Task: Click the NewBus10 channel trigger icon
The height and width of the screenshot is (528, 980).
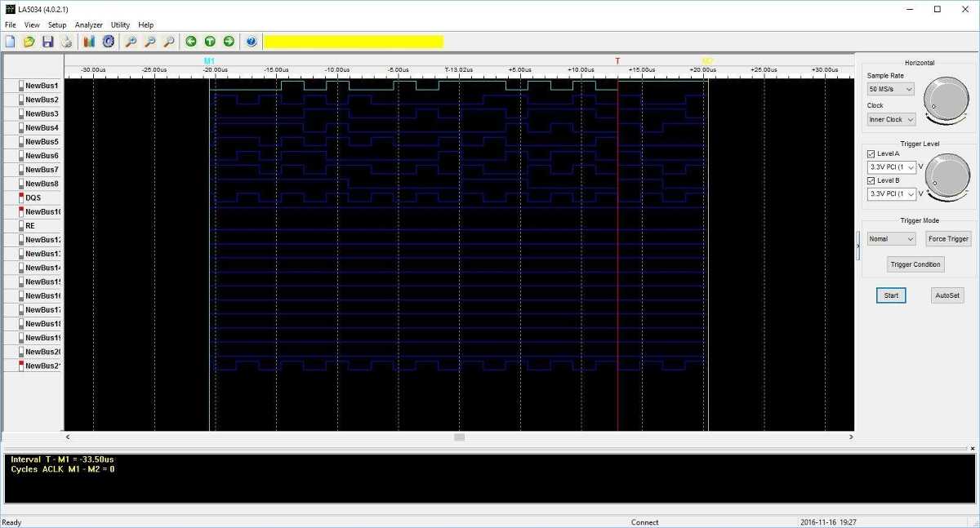Action: coord(21,211)
